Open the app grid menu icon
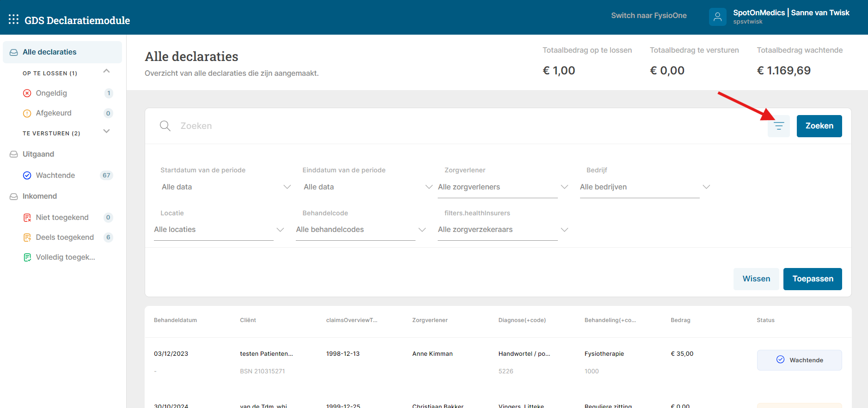868x408 pixels. pyautogui.click(x=13, y=19)
